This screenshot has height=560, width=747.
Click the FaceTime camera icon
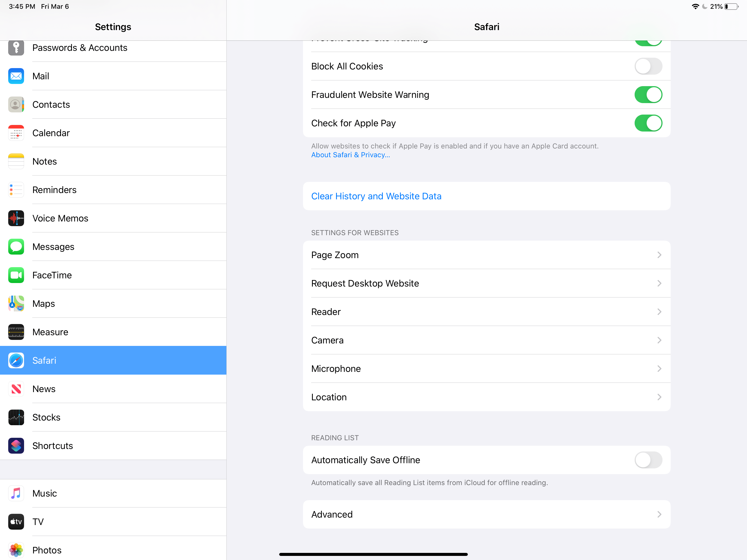(x=16, y=275)
